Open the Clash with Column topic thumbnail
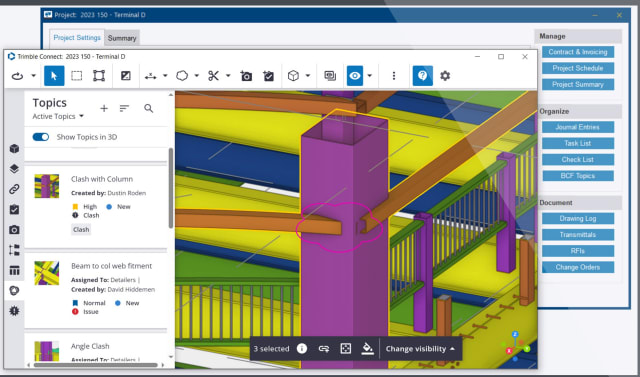The height and width of the screenshot is (377, 640). coord(47,186)
